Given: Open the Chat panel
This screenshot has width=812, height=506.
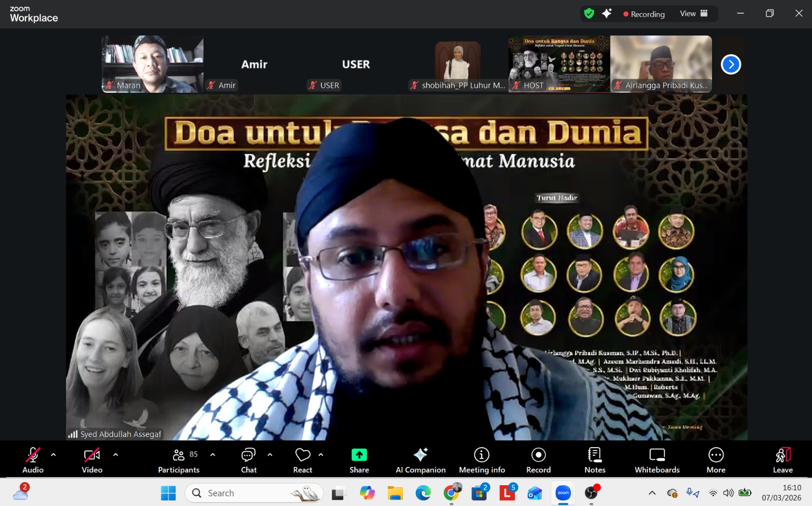Looking at the screenshot, I should point(249,460).
